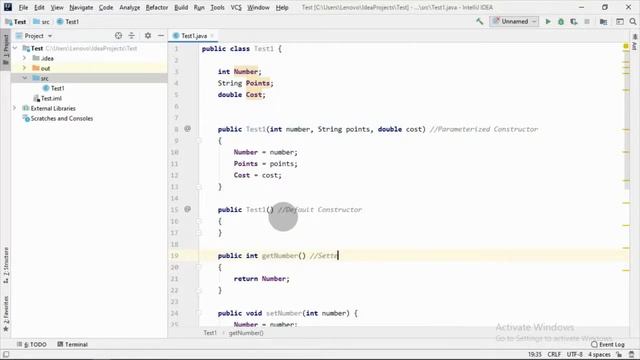
Task: Click gutter icon beside default constructor
Action: click(187, 209)
